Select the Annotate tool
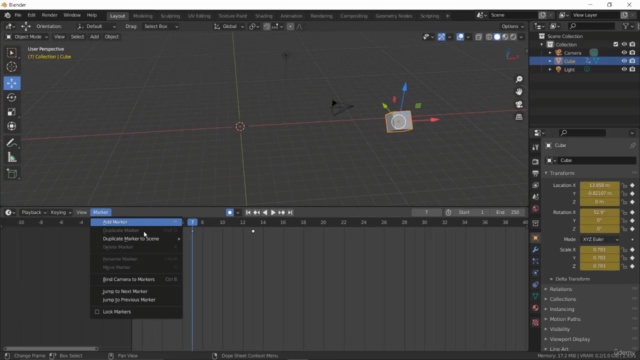Screen dimensions: 640x360 (x=11, y=142)
